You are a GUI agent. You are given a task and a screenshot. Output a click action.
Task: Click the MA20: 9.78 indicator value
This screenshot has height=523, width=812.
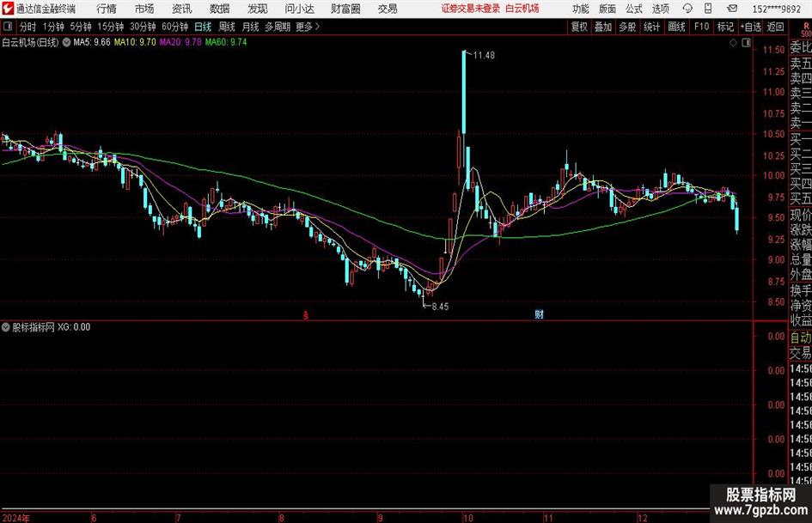tap(180, 42)
